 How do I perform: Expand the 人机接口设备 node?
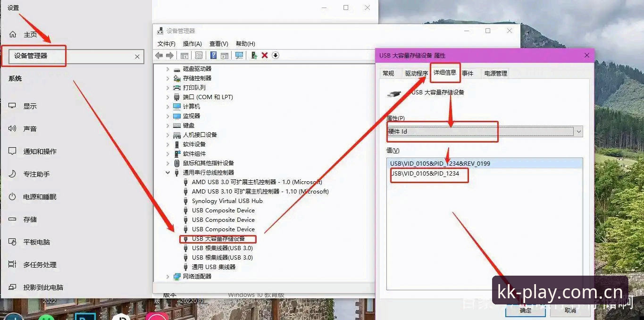167,135
